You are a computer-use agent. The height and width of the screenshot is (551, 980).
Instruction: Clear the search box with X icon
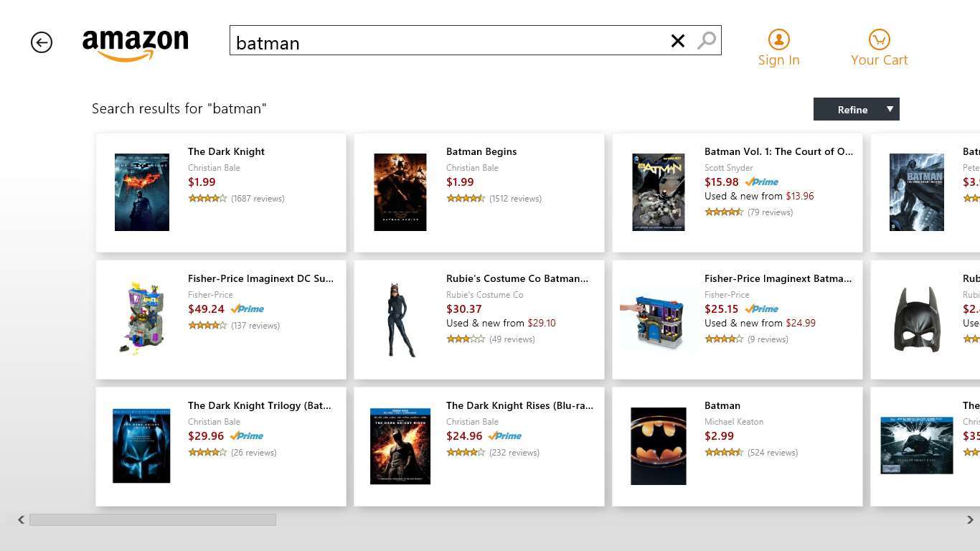pyautogui.click(x=677, y=41)
